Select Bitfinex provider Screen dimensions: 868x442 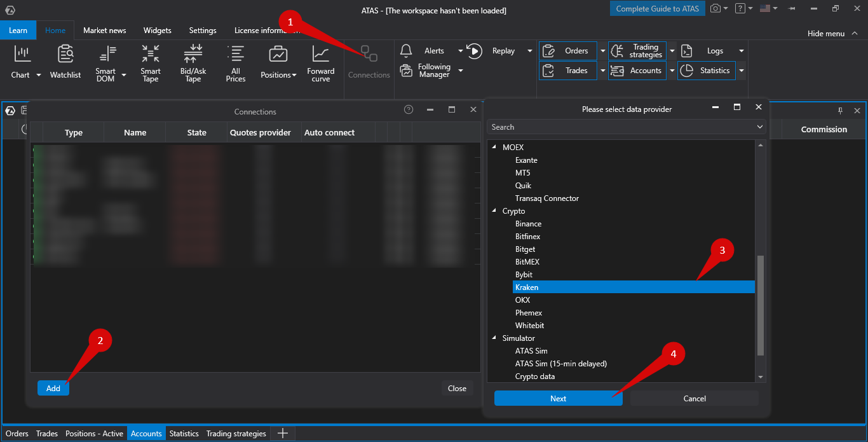click(x=528, y=237)
